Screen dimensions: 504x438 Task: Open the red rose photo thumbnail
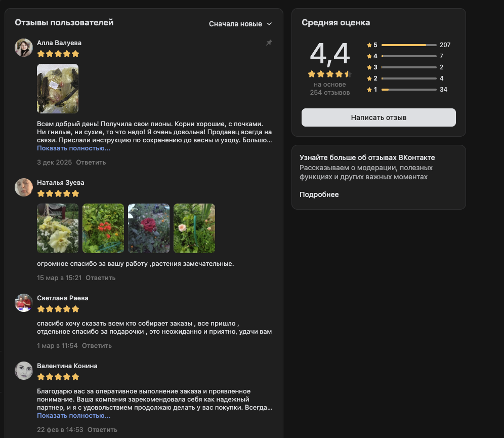pos(149,228)
